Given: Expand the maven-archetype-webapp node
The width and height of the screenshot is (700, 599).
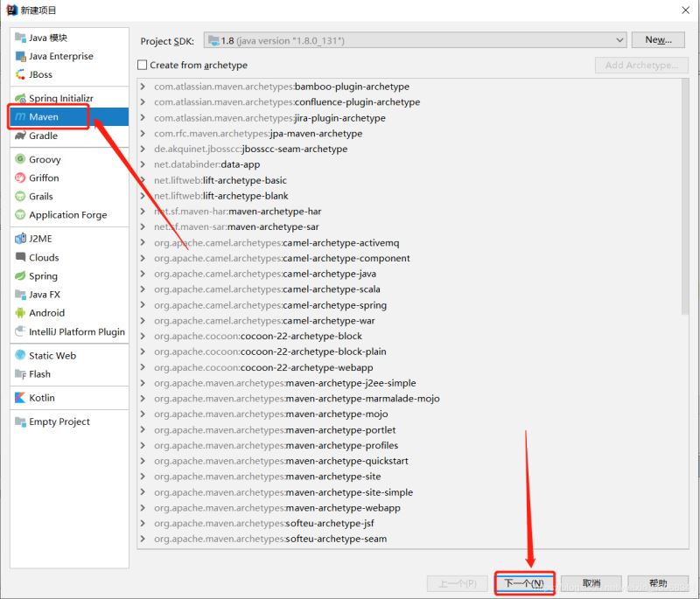Looking at the screenshot, I should point(142,507).
